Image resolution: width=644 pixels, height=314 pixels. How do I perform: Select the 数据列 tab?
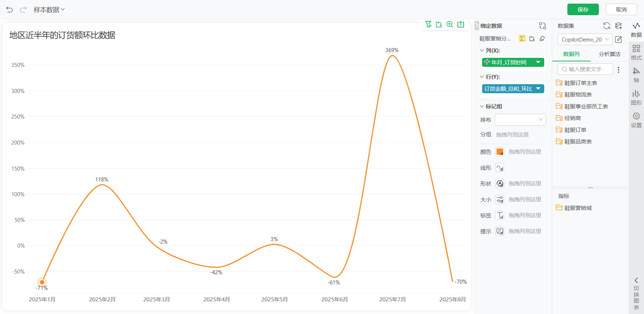point(571,54)
